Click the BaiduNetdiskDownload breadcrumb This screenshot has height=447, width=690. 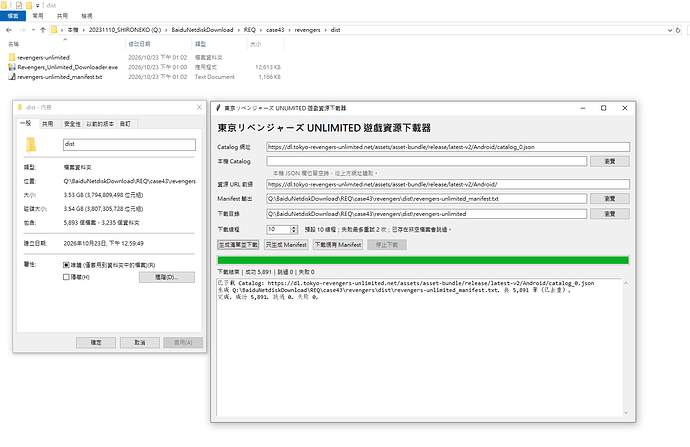coord(202,30)
